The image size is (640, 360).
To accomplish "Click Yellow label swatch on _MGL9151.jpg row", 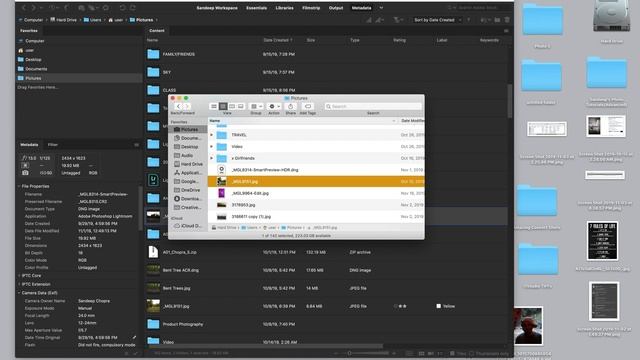I will tap(438, 306).
